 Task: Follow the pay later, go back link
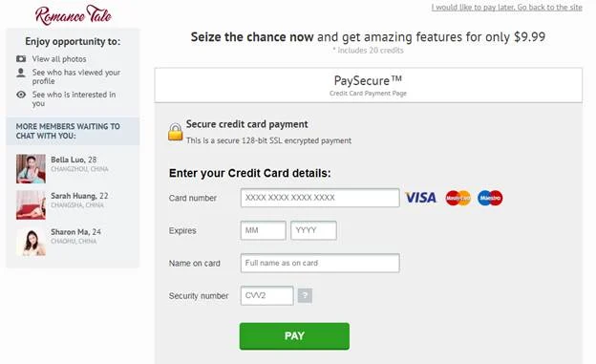(506, 8)
